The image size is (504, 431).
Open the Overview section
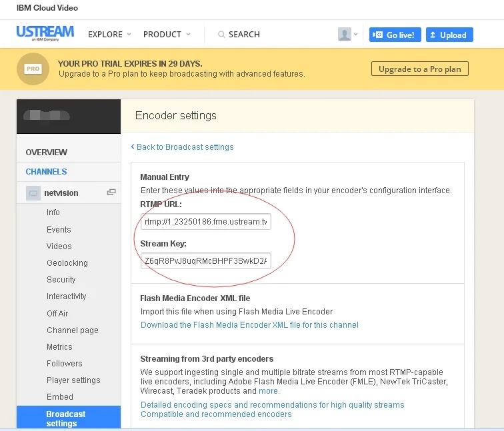(x=47, y=153)
